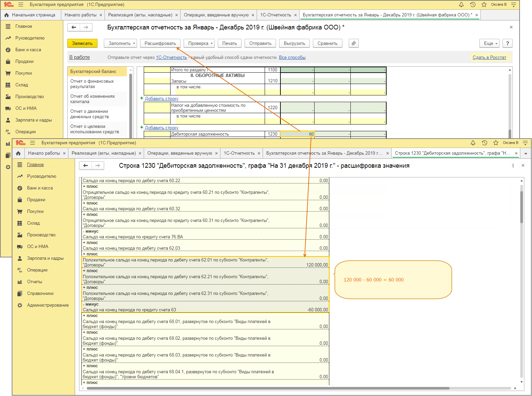Click Отчеты bar chart icon in front window
The width and height of the screenshot is (532, 396).
pyautogui.click(x=20, y=282)
